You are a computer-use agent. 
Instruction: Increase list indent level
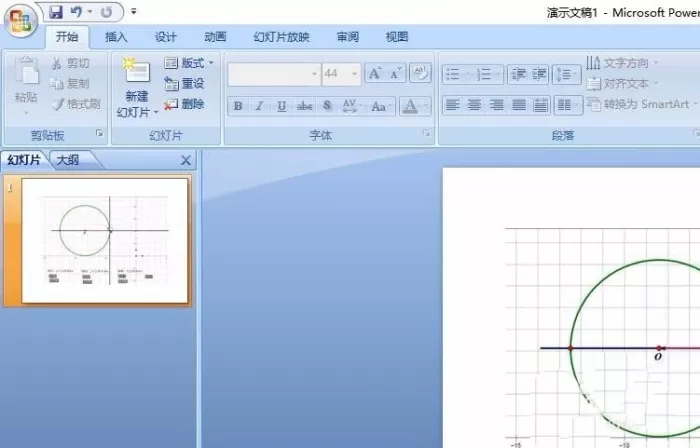click(539, 74)
